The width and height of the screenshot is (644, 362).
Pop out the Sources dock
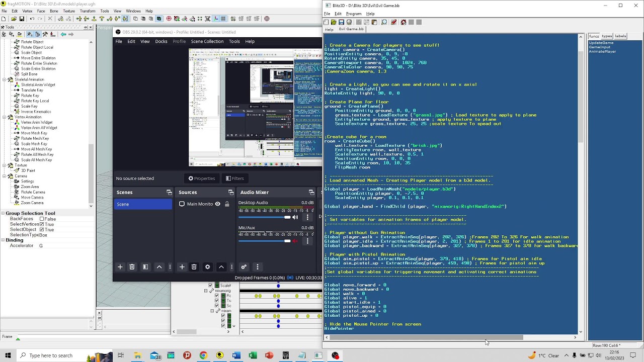[231, 192]
